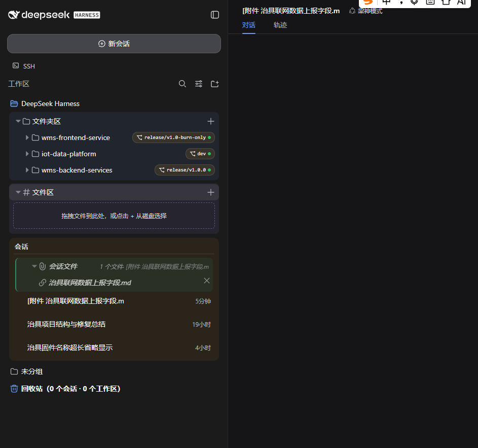Screen dimensions: 478x448
Task: Collapse the 文件夹区 section arrow
Action: [18, 121]
